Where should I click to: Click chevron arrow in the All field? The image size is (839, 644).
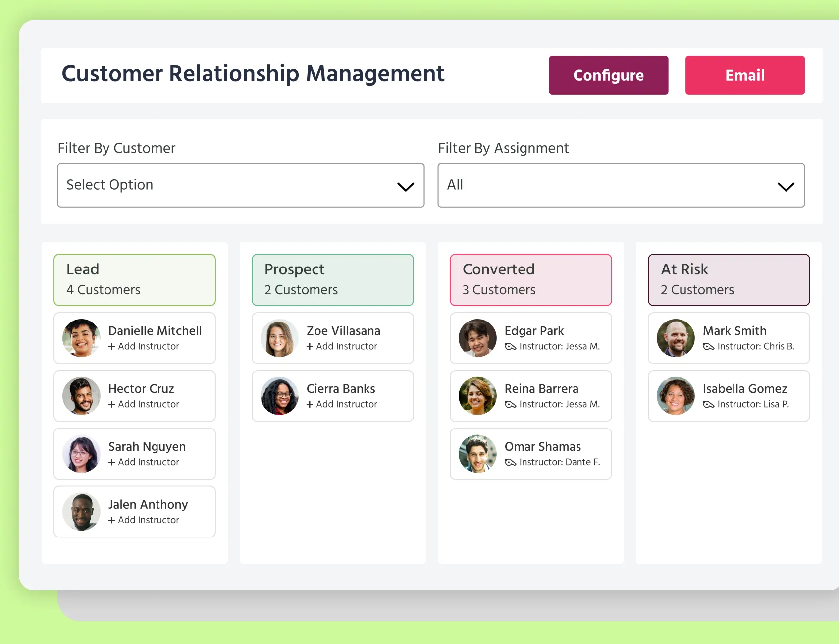pyautogui.click(x=786, y=187)
